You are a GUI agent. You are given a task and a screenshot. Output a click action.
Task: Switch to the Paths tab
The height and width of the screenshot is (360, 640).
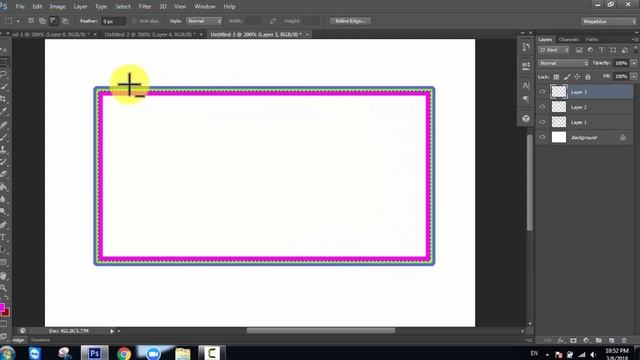click(x=592, y=39)
